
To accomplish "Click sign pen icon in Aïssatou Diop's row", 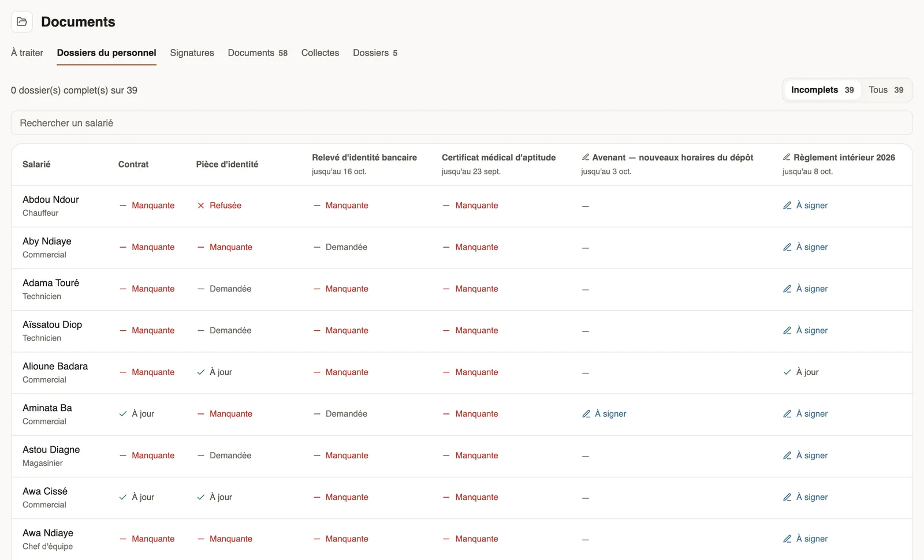I will point(787,330).
